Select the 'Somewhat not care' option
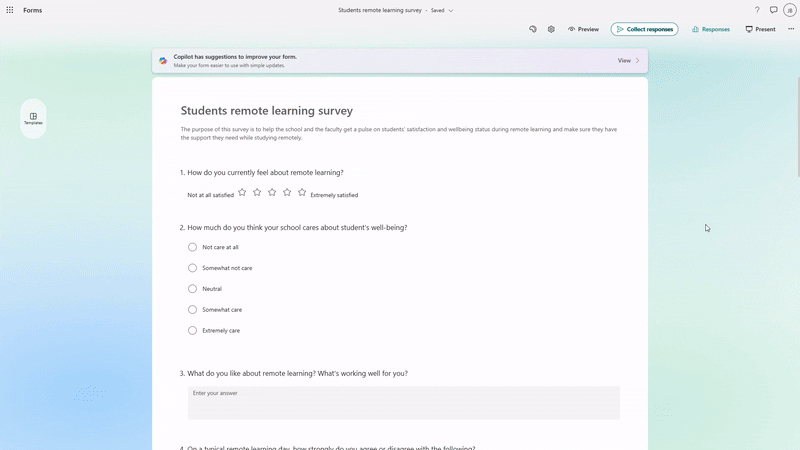The width and height of the screenshot is (800, 450). pos(192,268)
